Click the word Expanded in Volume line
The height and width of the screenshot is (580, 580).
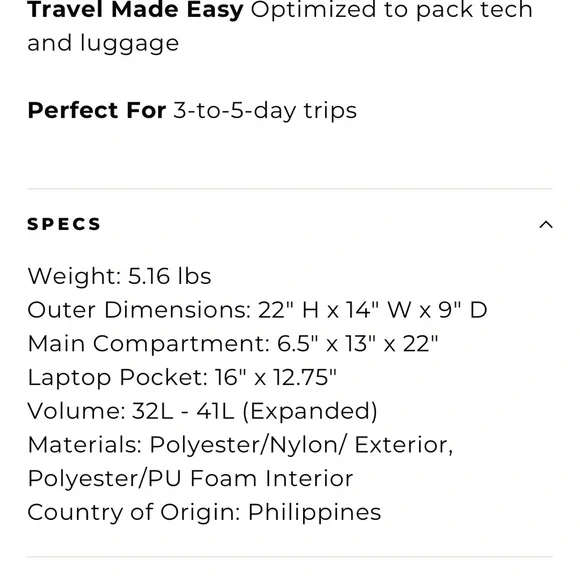pos(310,411)
